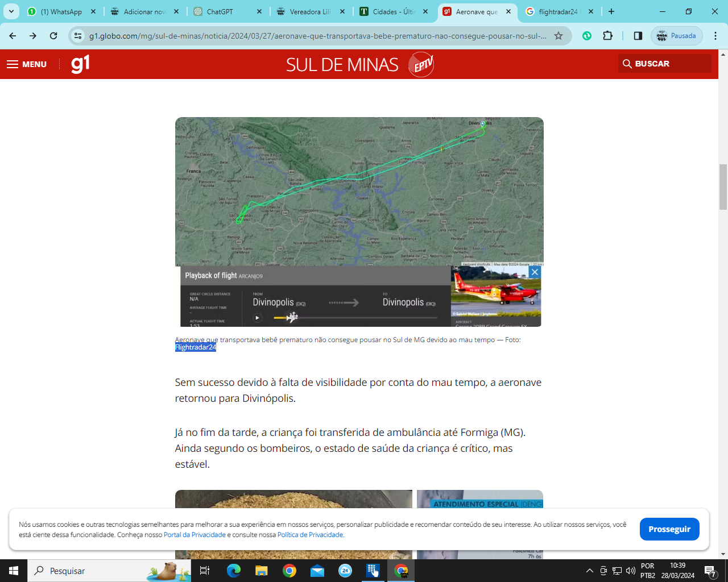Image resolution: width=728 pixels, height=582 pixels.
Task: Open Task View on the taskbar
Action: click(205, 571)
